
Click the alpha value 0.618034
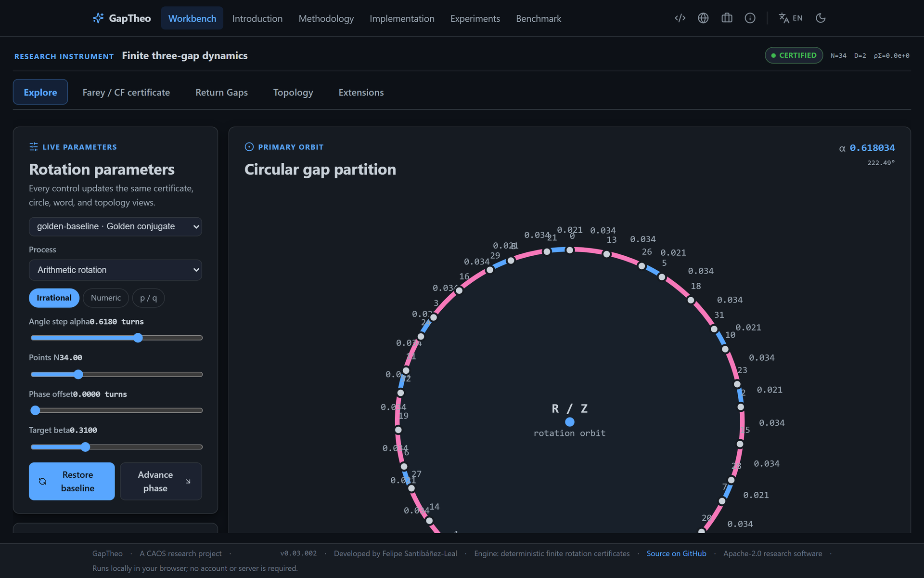pyautogui.click(x=872, y=148)
